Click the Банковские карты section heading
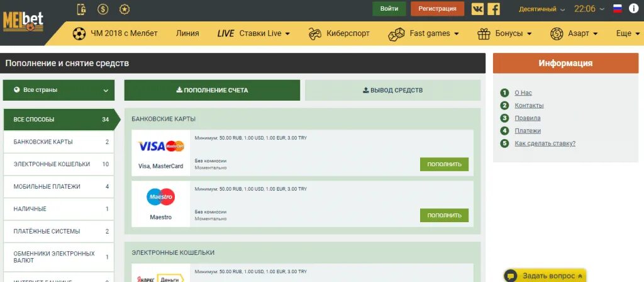 coord(164,119)
